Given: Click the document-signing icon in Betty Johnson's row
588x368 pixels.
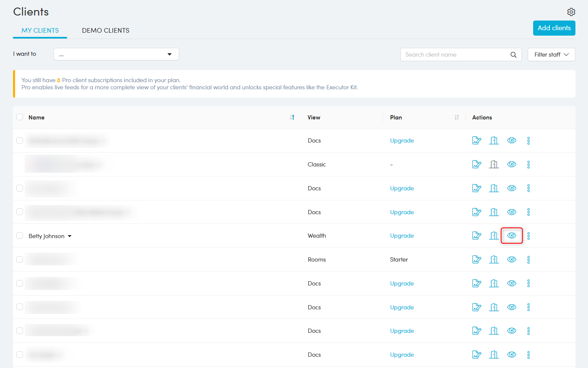Looking at the screenshot, I should point(477,236).
